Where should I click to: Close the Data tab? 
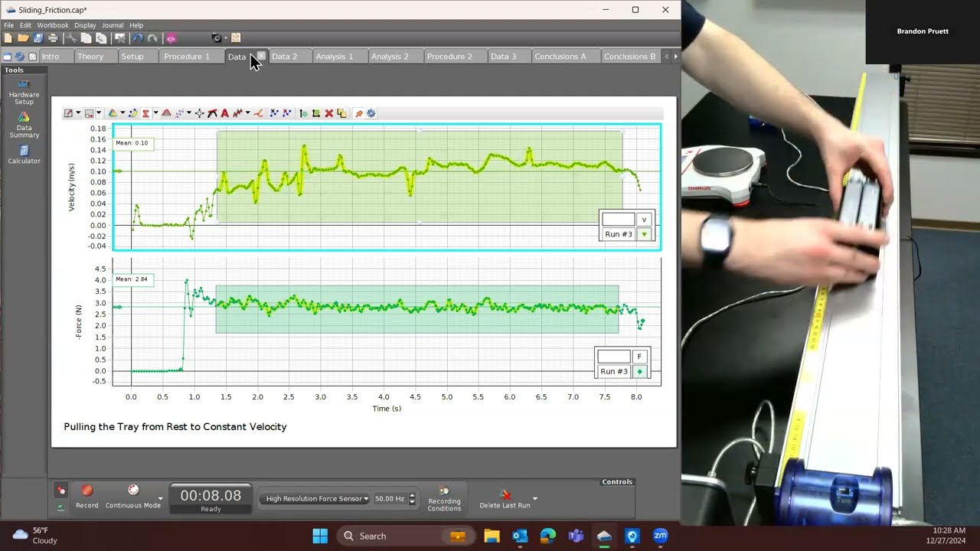(x=261, y=56)
